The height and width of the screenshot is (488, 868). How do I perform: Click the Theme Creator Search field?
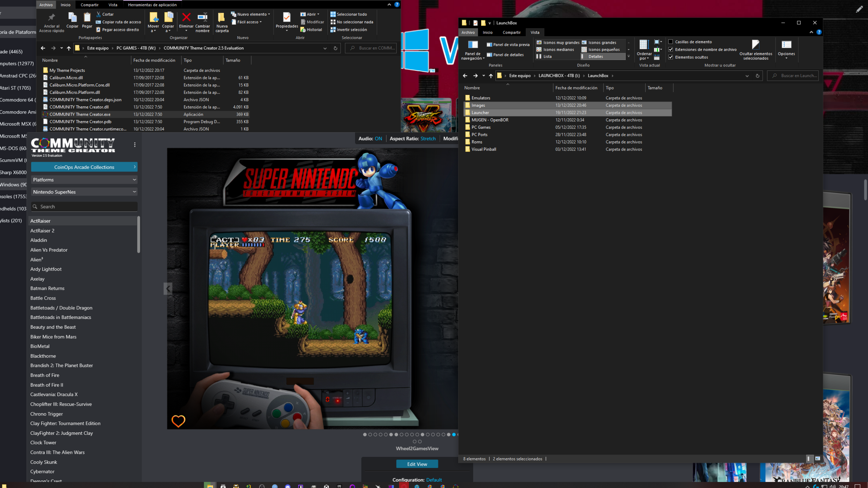click(84, 206)
